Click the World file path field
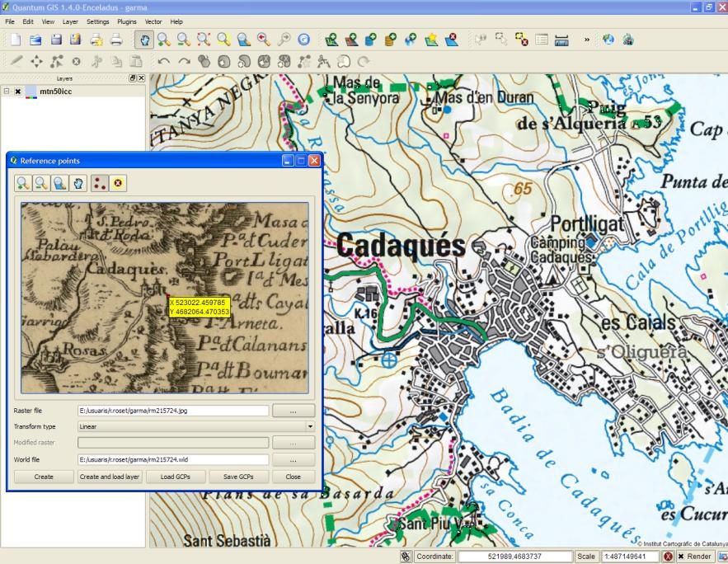The height and width of the screenshot is (564, 728). click(173, 459)
